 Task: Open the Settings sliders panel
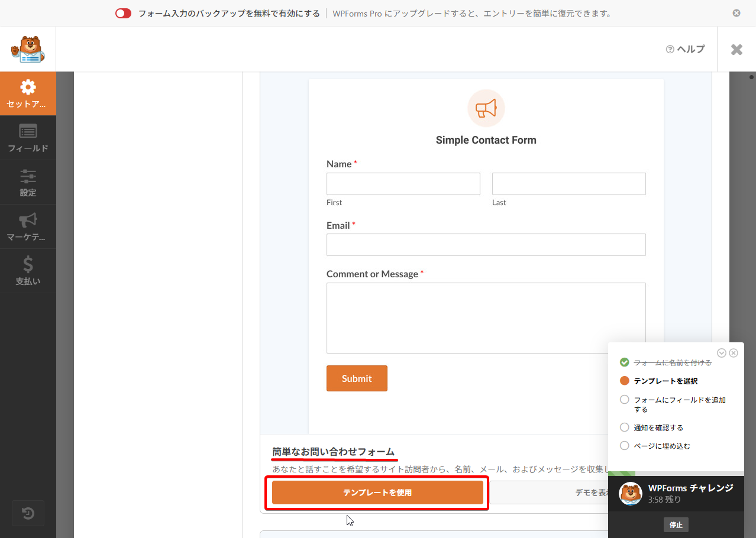coord(28,182)
